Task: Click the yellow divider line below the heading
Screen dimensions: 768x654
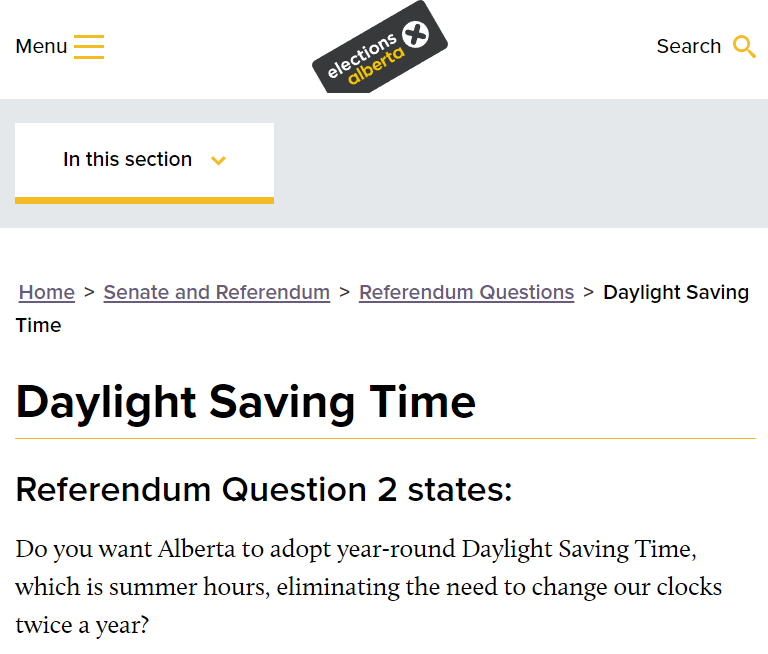Action: pos(385,438)
